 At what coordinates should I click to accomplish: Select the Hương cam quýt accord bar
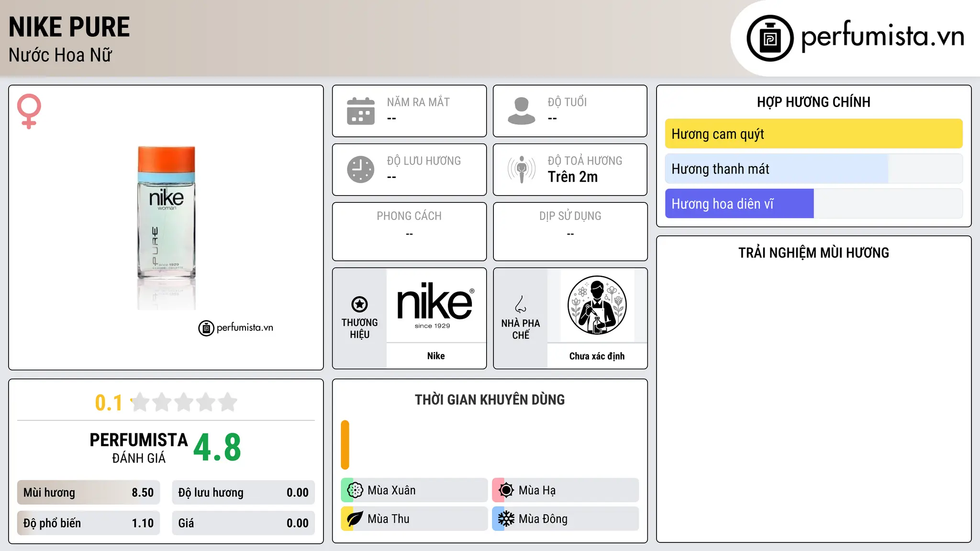click(813, 134)
